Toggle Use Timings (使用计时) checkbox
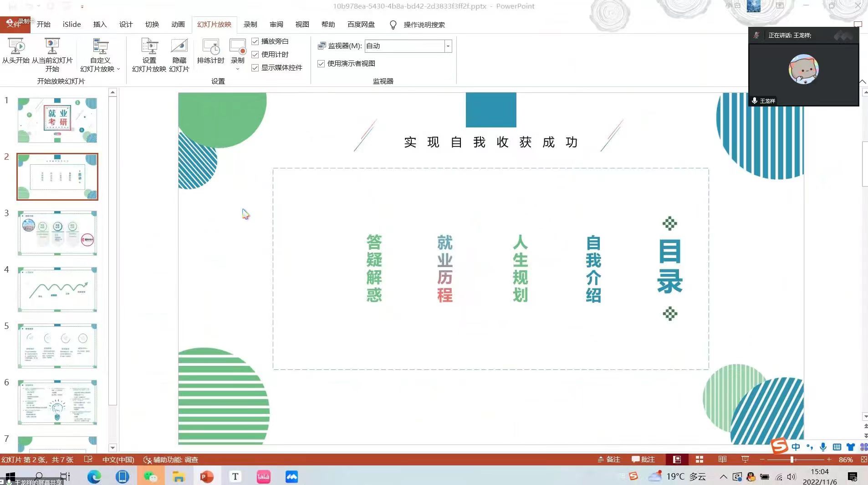The height and width of the screenshot is (485, 868). click(x=255, y=55)
